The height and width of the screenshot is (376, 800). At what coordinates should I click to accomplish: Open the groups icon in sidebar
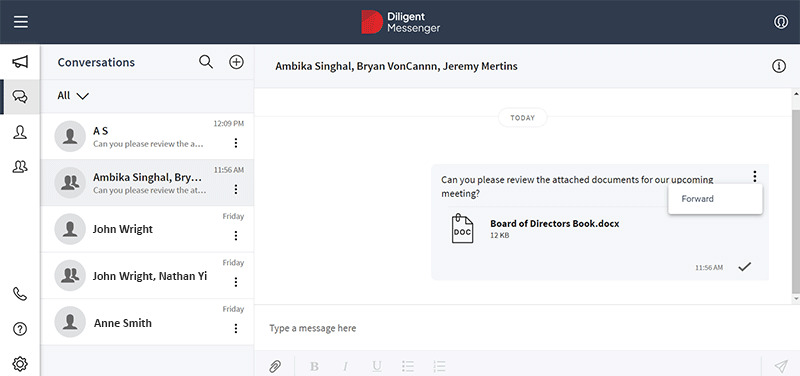[20, 167]
